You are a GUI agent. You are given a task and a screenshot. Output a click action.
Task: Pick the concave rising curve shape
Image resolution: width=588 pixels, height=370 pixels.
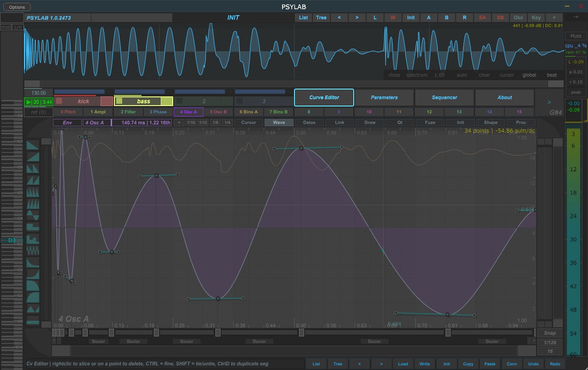(33, 275)
